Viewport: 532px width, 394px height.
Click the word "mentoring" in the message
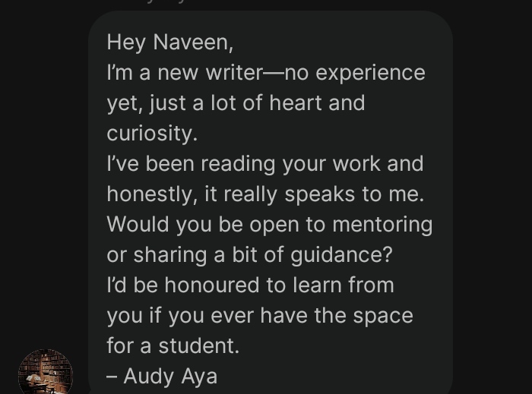pyautogui.click(x=382, y=225)
